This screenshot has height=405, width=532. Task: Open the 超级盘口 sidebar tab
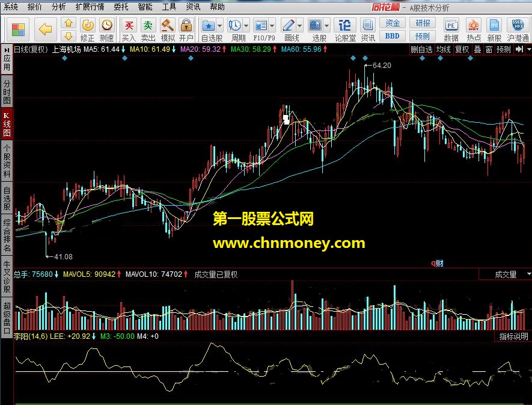(7, 318)
